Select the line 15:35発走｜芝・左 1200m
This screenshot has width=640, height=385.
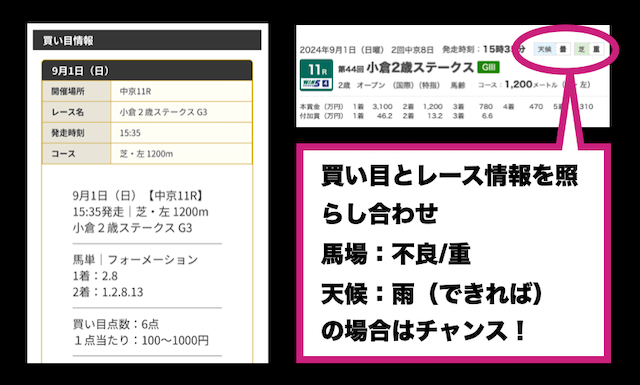(140, 212)
